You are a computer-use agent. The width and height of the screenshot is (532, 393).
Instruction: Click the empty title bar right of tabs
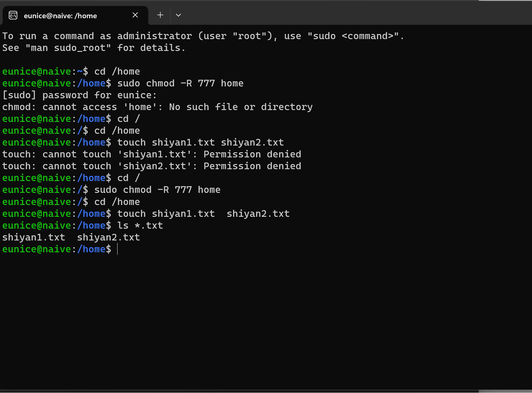(x=333, y=14)
